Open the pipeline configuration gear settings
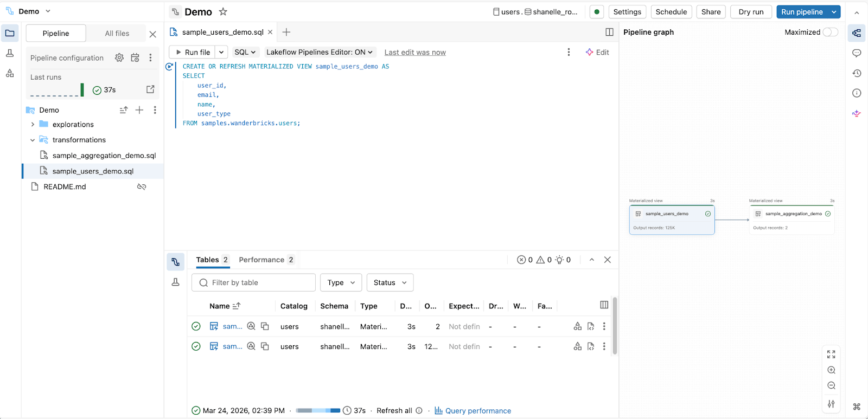 click(119, 57)
